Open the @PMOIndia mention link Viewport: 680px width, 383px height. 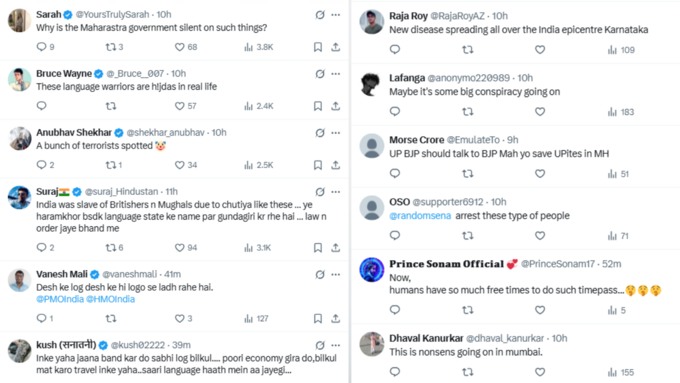pyautogui.click(x=60, y=299)
